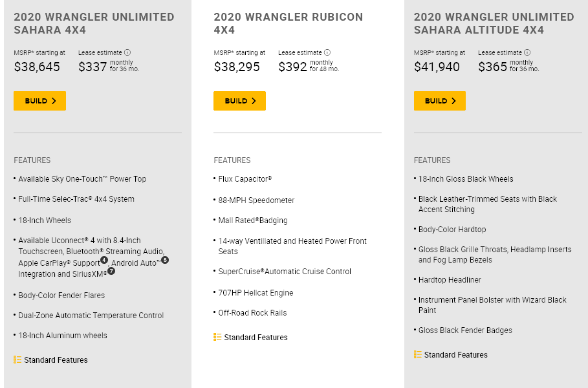Open lease estimate info icon for Rubicon
Screen dimensions: 588x388
click(x=327, y=52)
